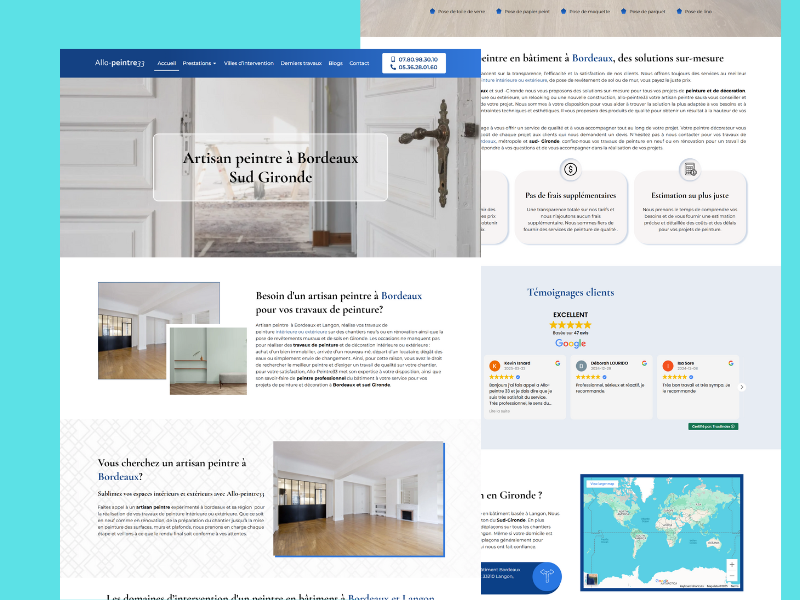Click the overall five-star rating under EXCELLENT

click(x=570, y=324)
